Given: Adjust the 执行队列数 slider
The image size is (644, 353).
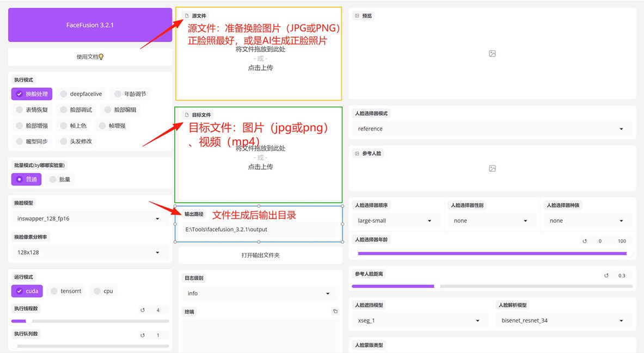Looking at the screenshot, I should coord(90,346).
